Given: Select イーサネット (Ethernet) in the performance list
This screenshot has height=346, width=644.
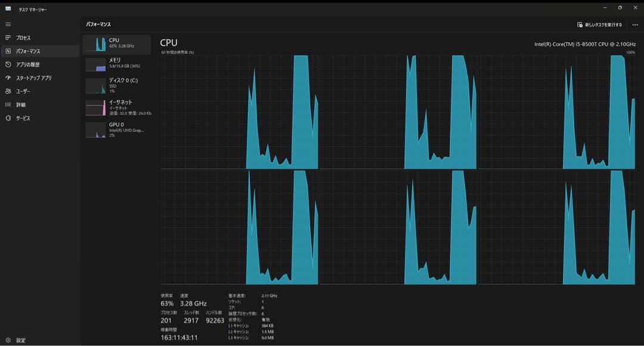Looking at the screenshot, I should tap(117, 107).
